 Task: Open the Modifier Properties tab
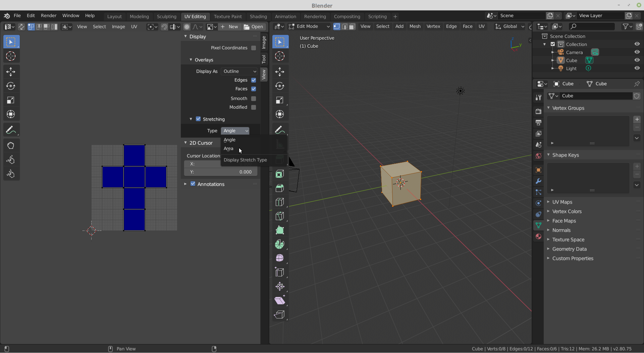(x=538, y=181)
